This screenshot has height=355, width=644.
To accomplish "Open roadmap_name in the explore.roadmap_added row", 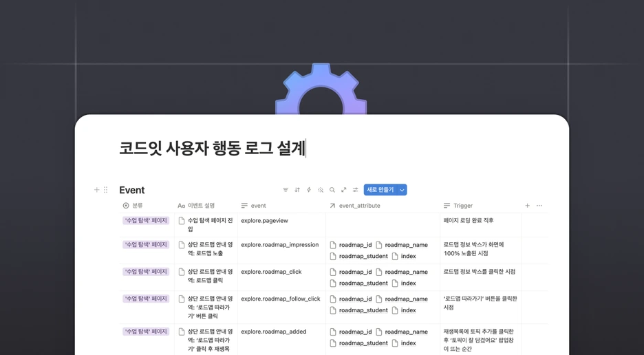I will (402, 332).
